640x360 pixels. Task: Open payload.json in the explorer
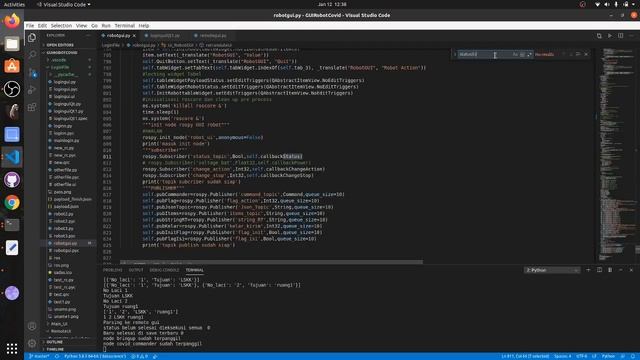(66, 207)
